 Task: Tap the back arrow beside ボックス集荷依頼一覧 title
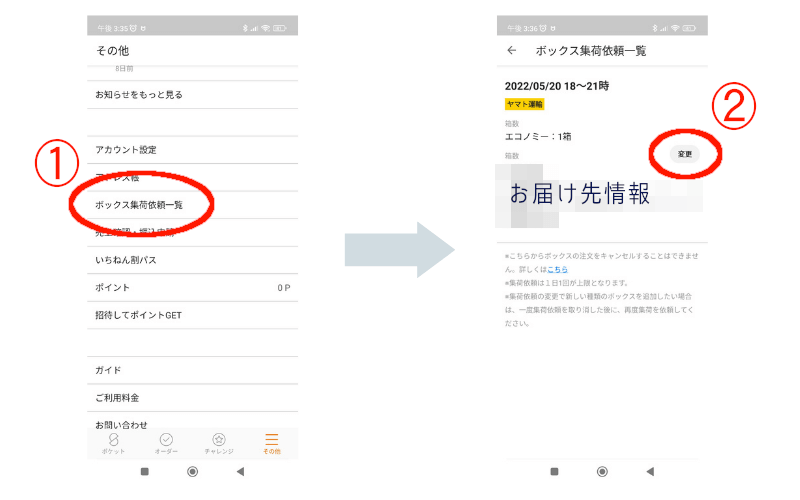(512, 50)
